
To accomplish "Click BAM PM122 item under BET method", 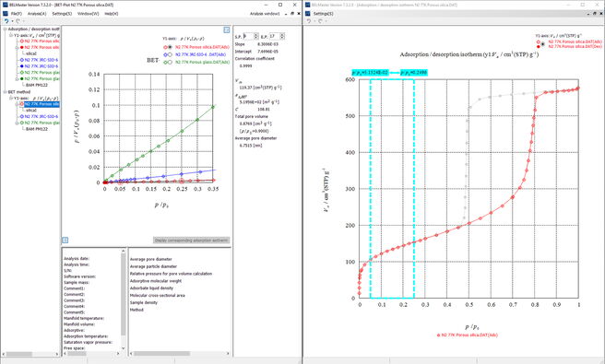I will [37, 129].
